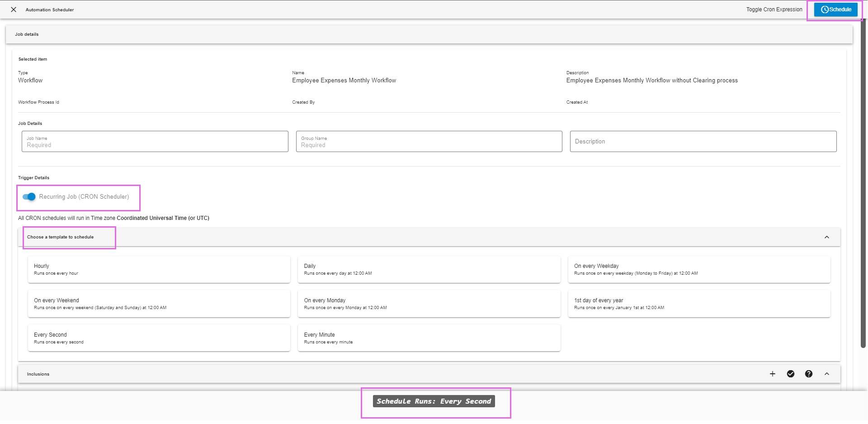Click the checkmark circle icon in Inclusions
Image resolution: width=868 pixels, height=424 pixels.
tap(790, 374)
